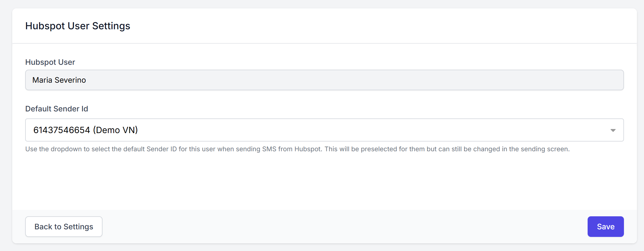Click the phone number 61437546654 in dropdown
The width and height of the screenshot is (644, 251).
(62, 130)
